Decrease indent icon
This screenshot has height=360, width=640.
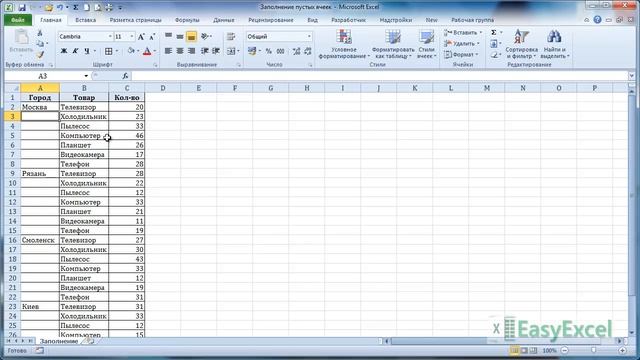click(204, 51)
